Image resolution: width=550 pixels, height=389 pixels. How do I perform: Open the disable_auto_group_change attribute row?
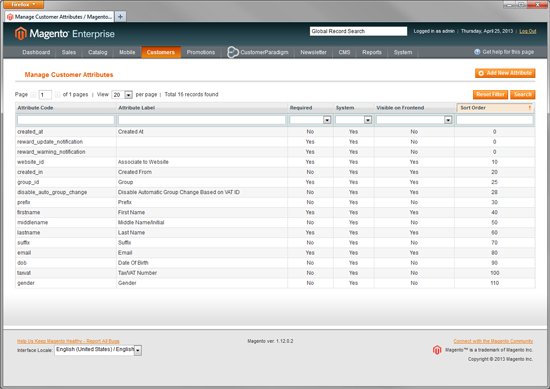click(x=275, y=192)
